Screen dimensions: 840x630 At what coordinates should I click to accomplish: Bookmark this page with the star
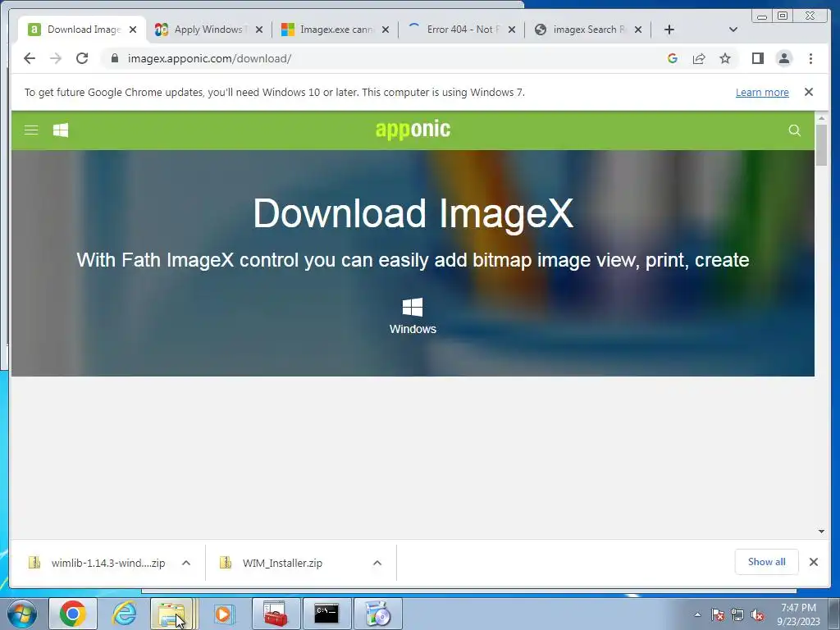(725, 58)
